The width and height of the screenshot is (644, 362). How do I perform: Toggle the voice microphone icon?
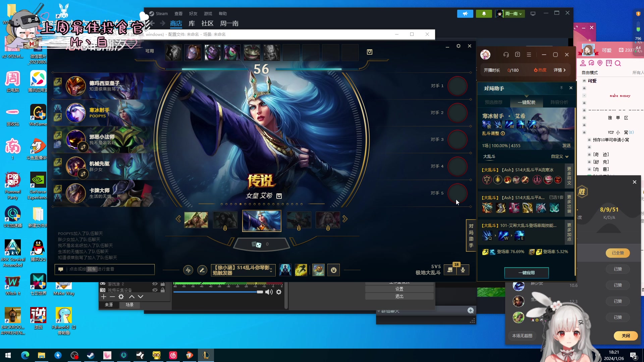pyautogui.click(x=463, y=270)
